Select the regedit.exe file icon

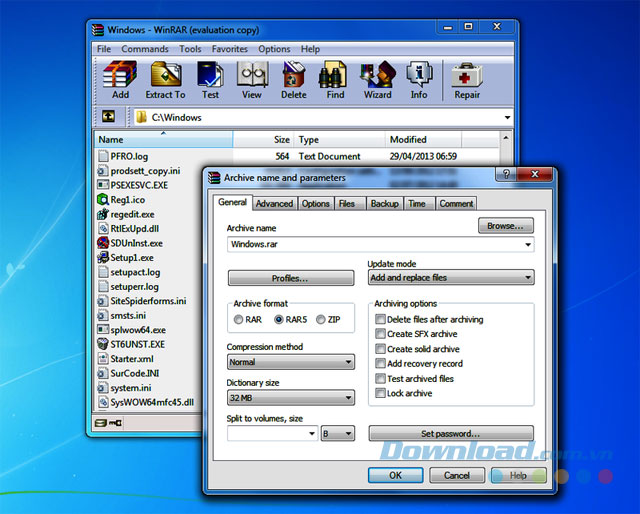103,214
